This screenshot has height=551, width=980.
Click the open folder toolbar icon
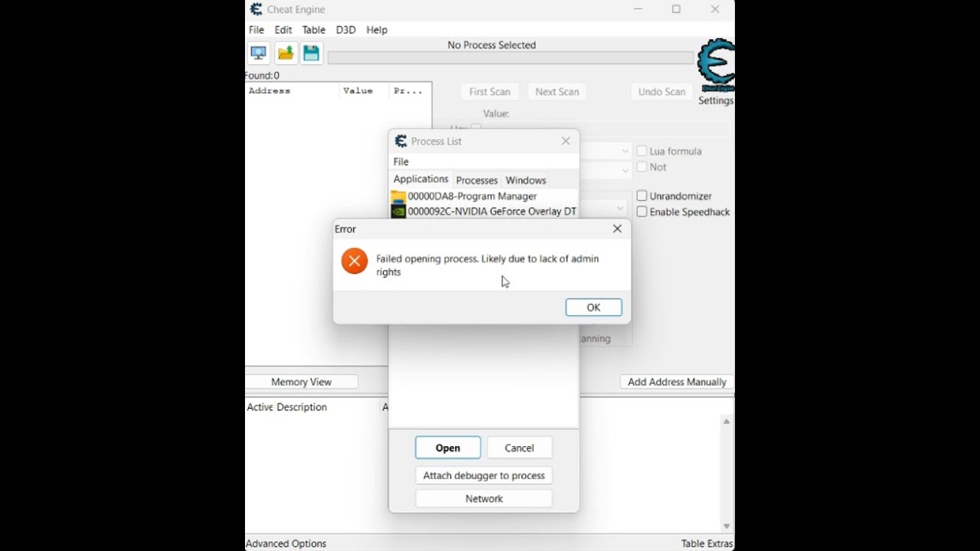(x=286, y=53)
